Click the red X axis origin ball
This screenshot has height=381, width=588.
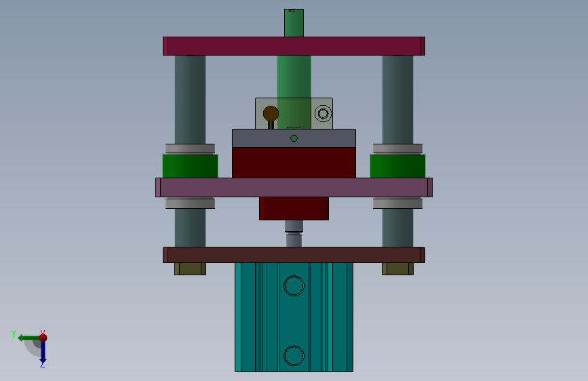click(x=43, y=338)
